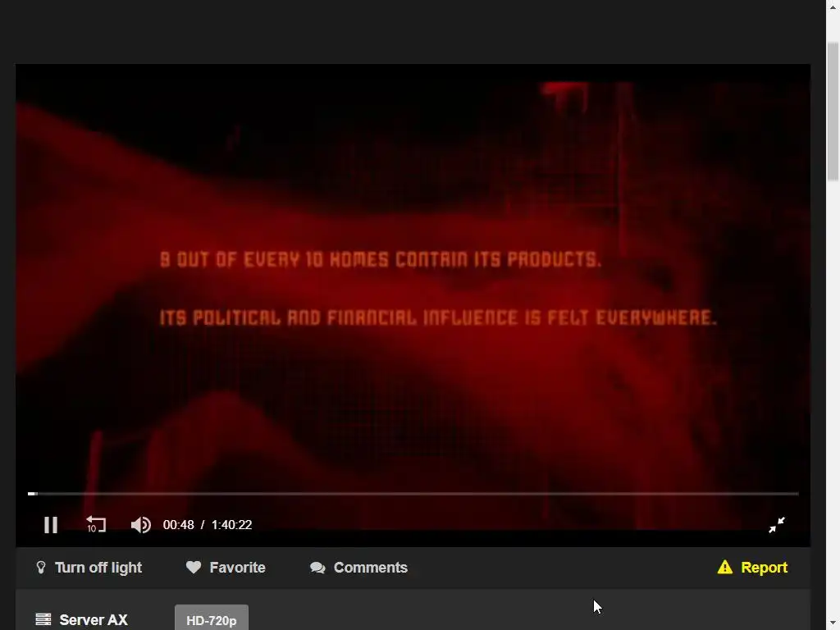Viewport: 840px width, 630px height.
Task: Click the page vertical scrollbar thumb
Action: pyautogui.click(x=833, y=112)
